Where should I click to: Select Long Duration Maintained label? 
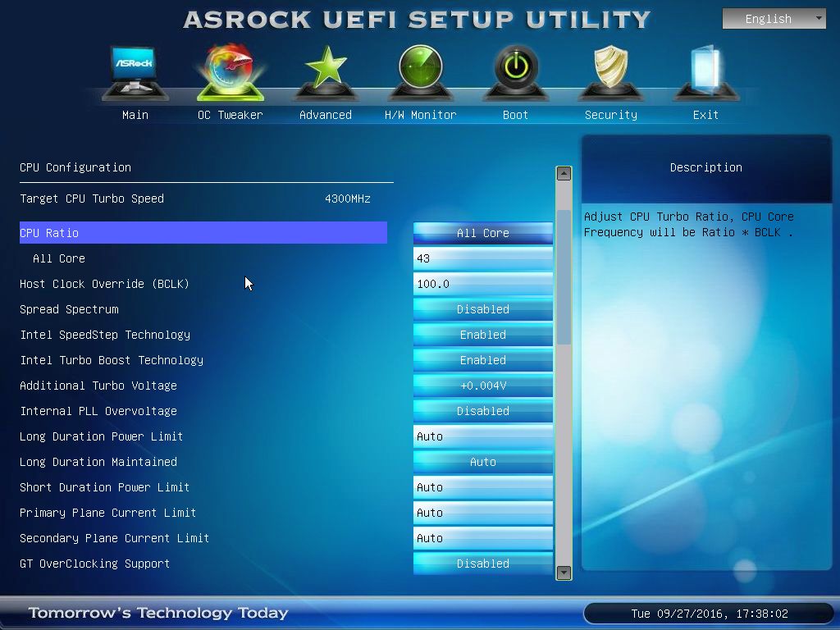(98, 462)
